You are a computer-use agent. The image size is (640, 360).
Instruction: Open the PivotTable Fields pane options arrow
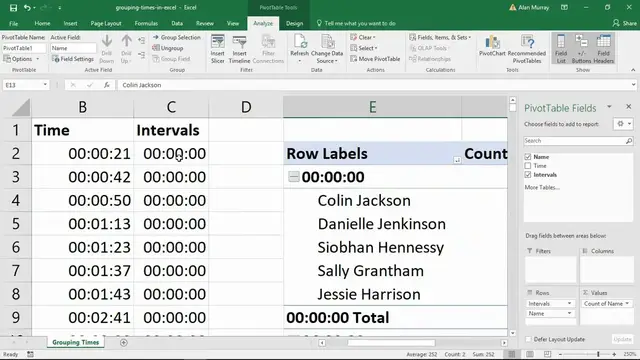(609, 107)
